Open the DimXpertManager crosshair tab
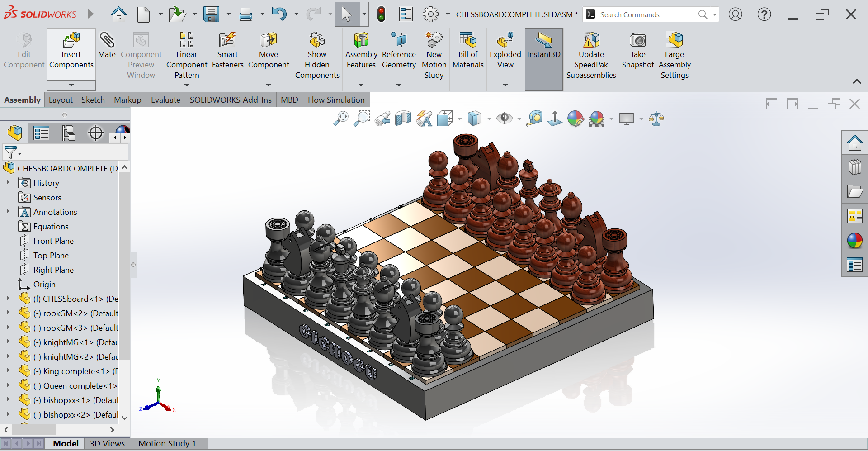This screenshot has width=868, height=451. click(x=96, y=133)
